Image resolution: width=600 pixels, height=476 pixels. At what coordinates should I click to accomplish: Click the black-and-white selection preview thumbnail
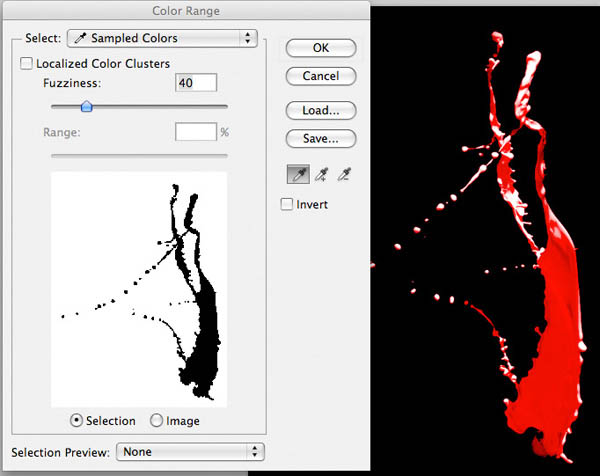click(139, 288)
